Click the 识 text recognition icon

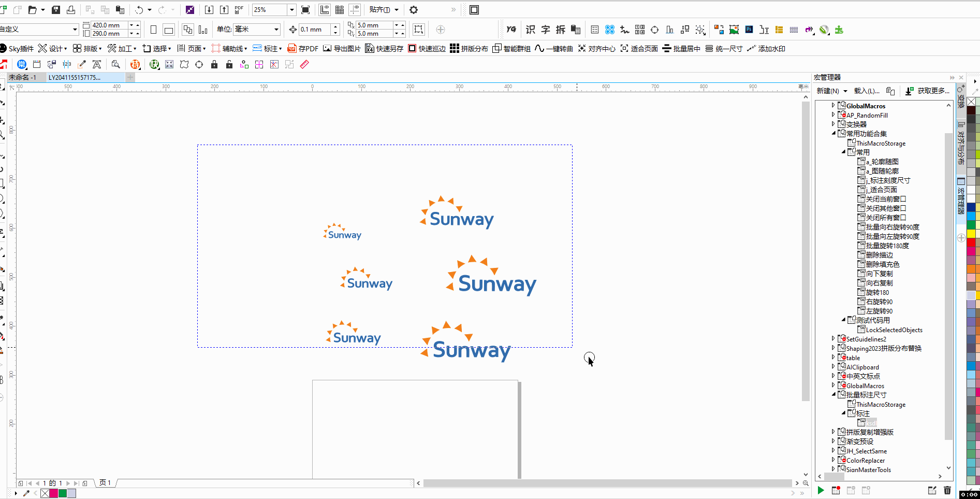point(531,30)
